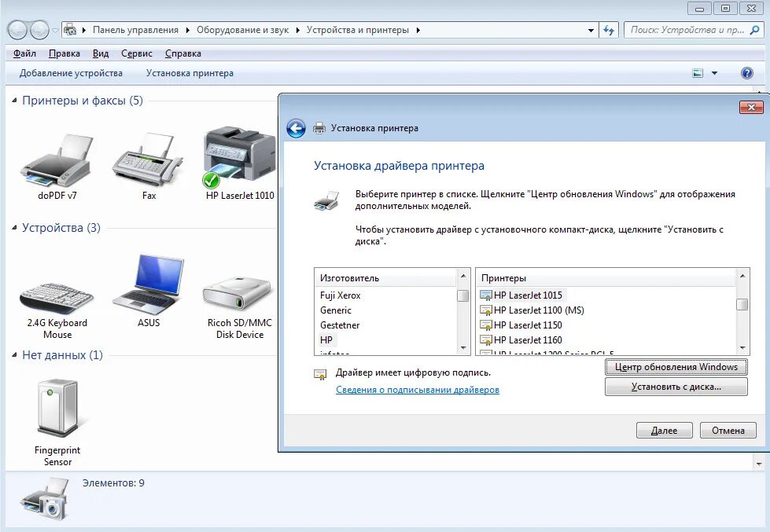Select the ASUS laptop icon

click(149, 285)
